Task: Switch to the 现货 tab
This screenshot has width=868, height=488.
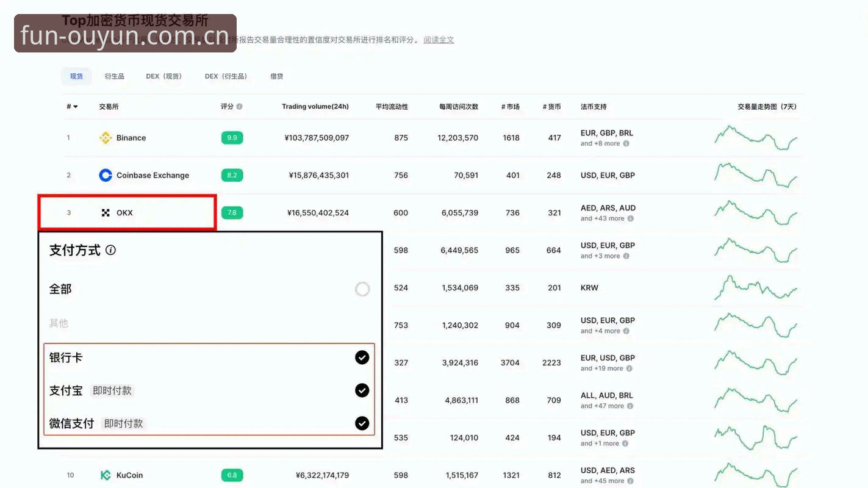Action: click(76, 76)
